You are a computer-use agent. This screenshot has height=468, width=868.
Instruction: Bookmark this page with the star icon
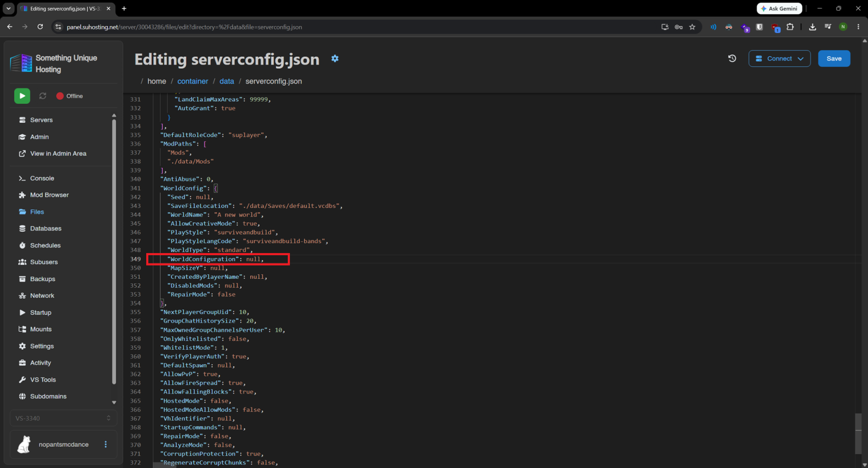click(x=692, y=27)
